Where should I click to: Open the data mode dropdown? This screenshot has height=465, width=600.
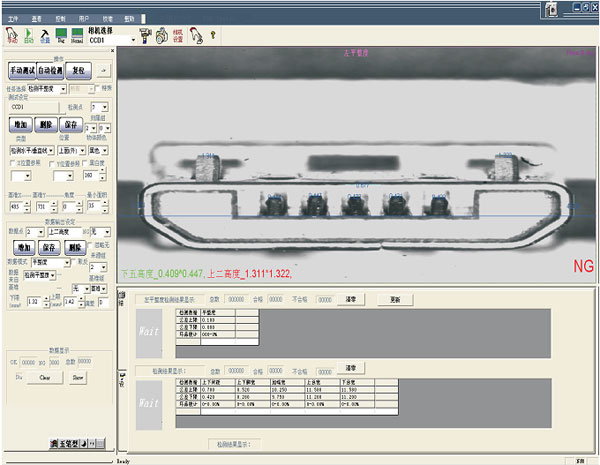[x=68, y=261]
